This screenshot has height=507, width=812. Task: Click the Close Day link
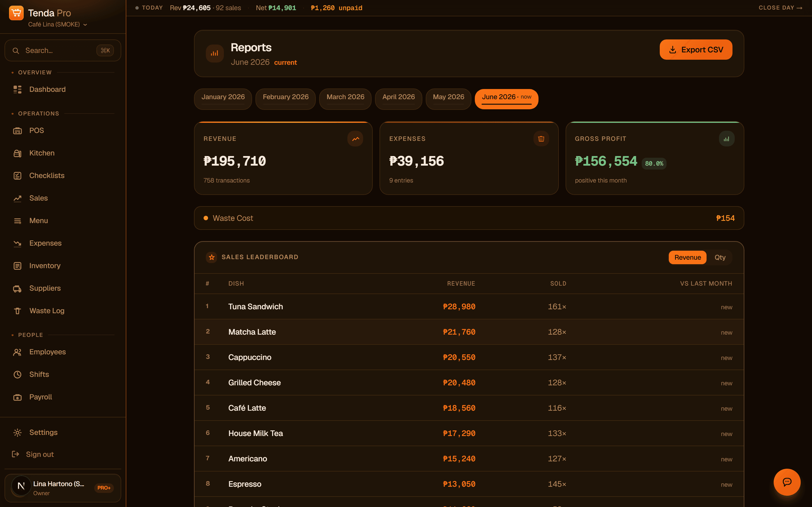pos(780,8)
